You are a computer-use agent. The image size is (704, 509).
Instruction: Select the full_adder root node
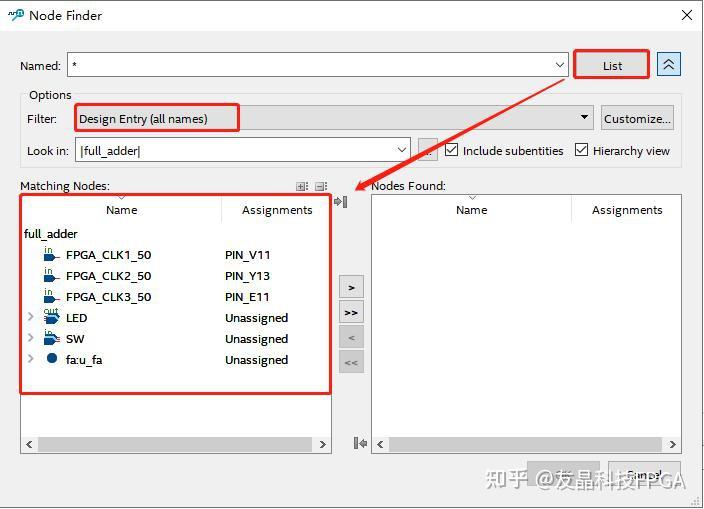(51, 234)
